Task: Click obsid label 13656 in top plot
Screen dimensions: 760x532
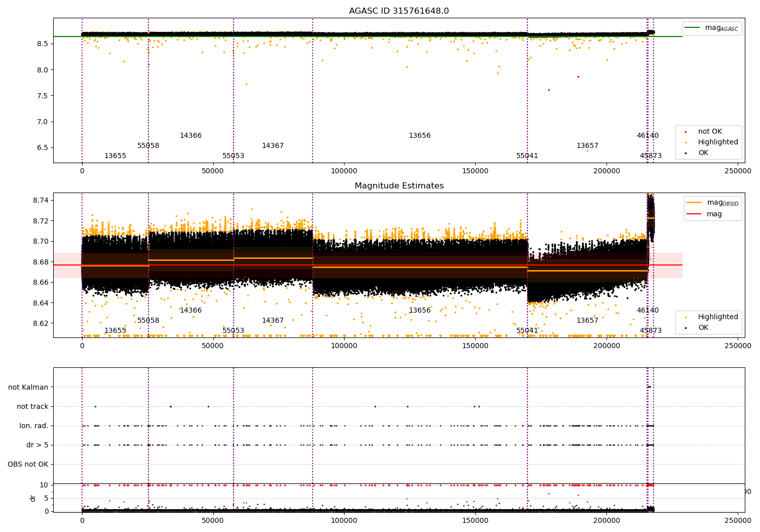Action: pyautogui.click(x=420, y=136)
